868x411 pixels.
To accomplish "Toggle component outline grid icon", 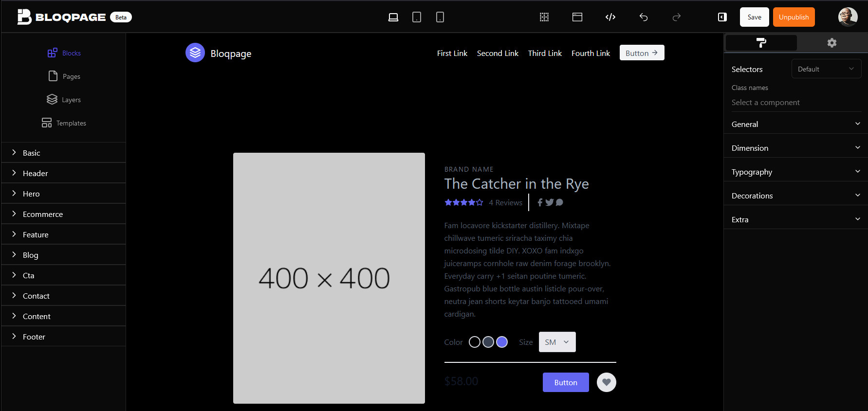I will pyautogui.click(x=544, y=18).
